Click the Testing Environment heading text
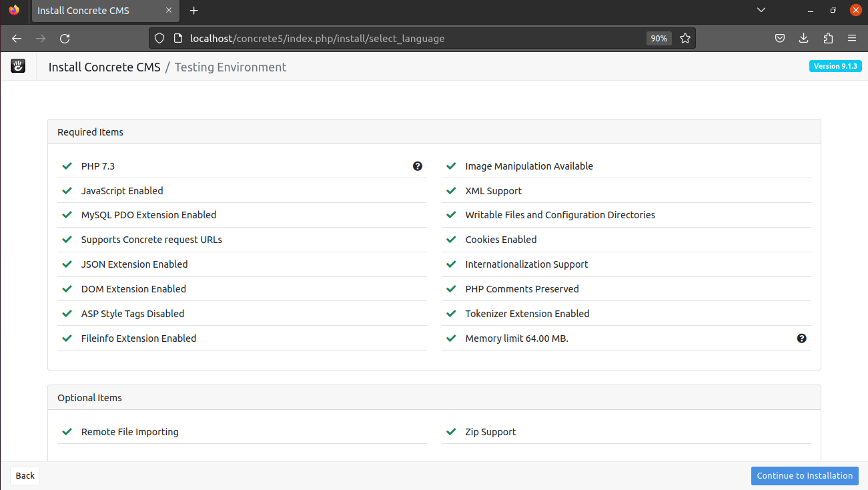 click(231, 67)
